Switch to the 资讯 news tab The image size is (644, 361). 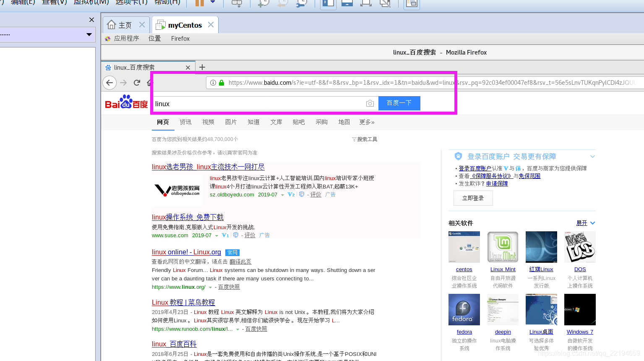(185, 122)
